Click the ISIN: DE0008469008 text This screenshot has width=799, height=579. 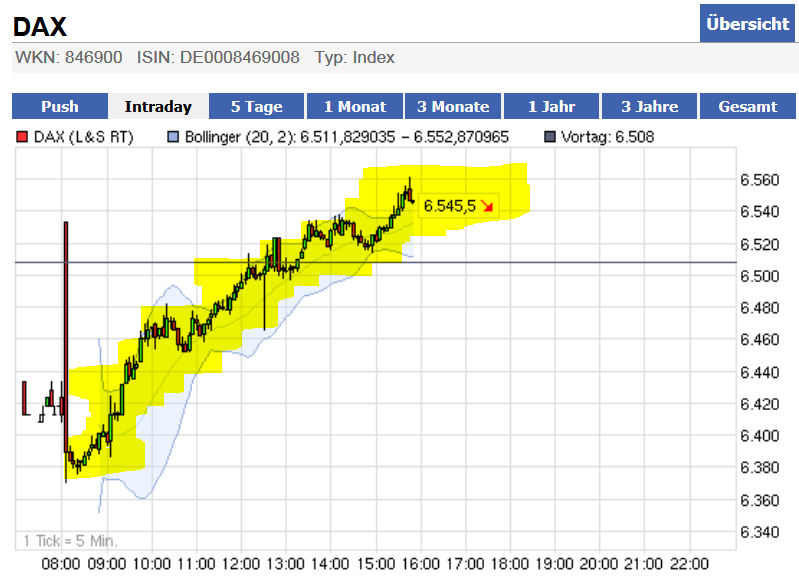pyautogui.click(x=218, y=57)
